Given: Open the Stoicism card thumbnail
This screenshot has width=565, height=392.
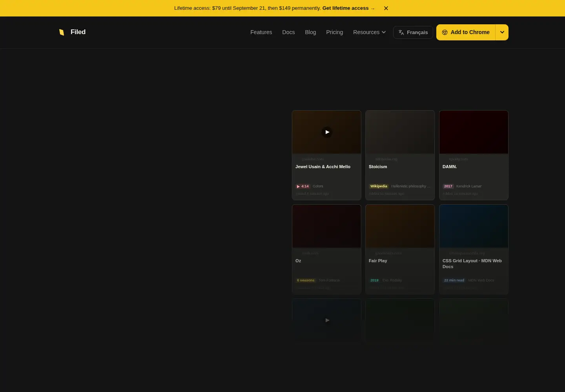Looking at the screenshot, I should 400,132.
